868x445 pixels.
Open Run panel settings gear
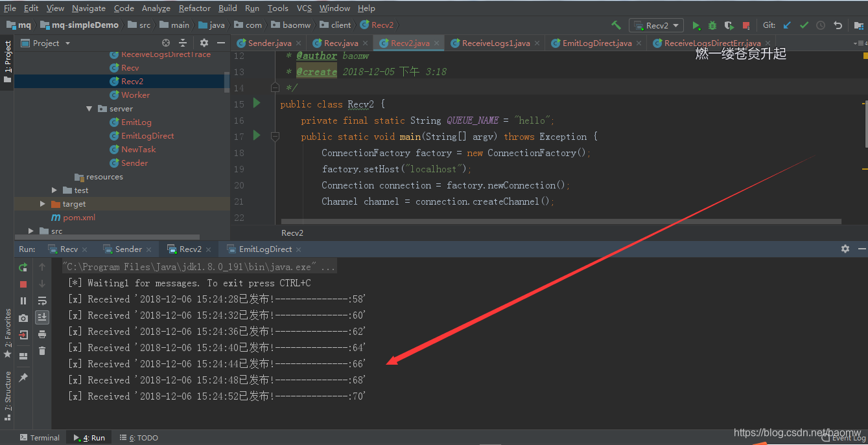[x=845, y=249]
